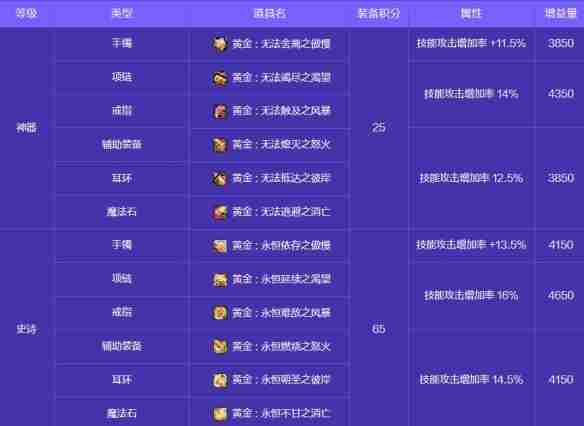Viewport: 584px width, 426px height.
Task: Click the 神器 项链 item icon (无法…之渴望)
Action: coord(220,77)
